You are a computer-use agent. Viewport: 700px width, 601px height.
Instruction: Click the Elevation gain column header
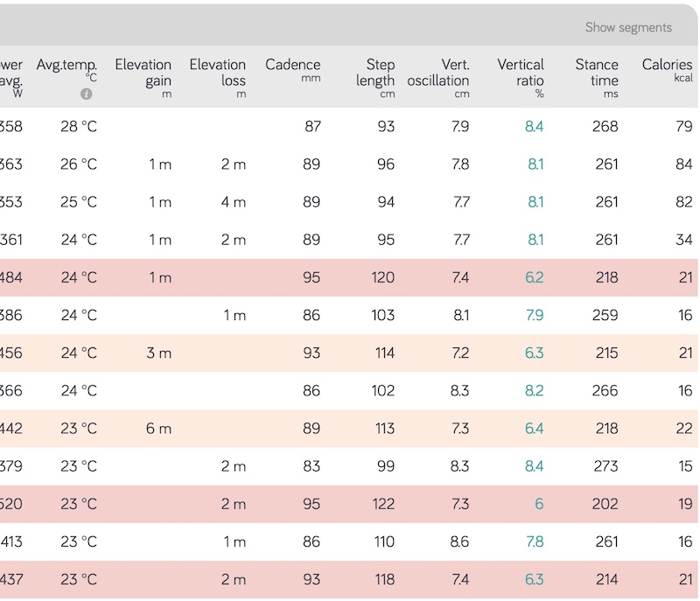pyautogui.click(x=143, y=73)
